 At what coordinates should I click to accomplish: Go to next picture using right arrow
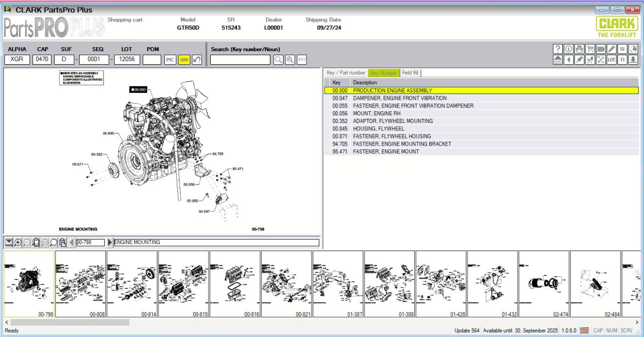coord(110,242)
